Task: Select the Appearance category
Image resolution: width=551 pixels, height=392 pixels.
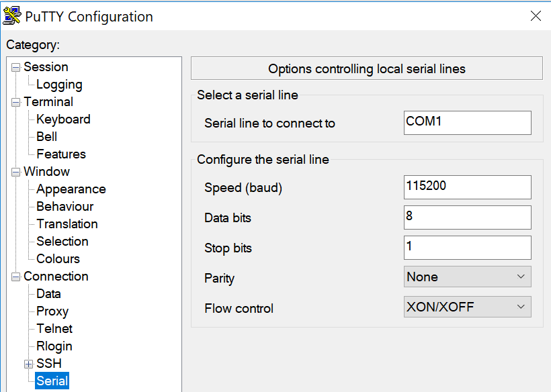Action: (71, 189)
